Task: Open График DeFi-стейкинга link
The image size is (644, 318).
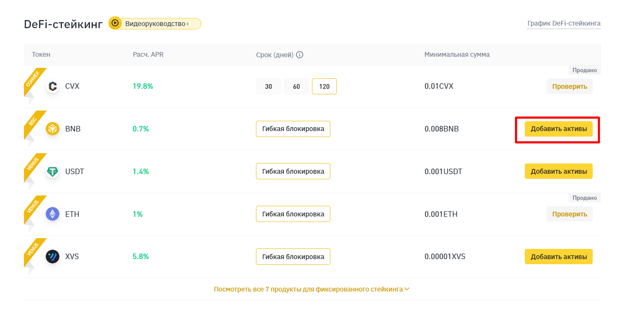Action: [564, 23]
